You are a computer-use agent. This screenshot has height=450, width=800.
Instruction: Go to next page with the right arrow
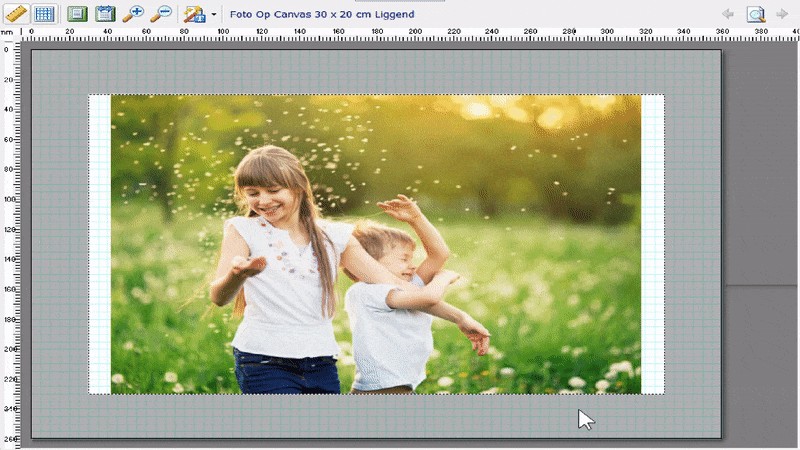(784, 14)
